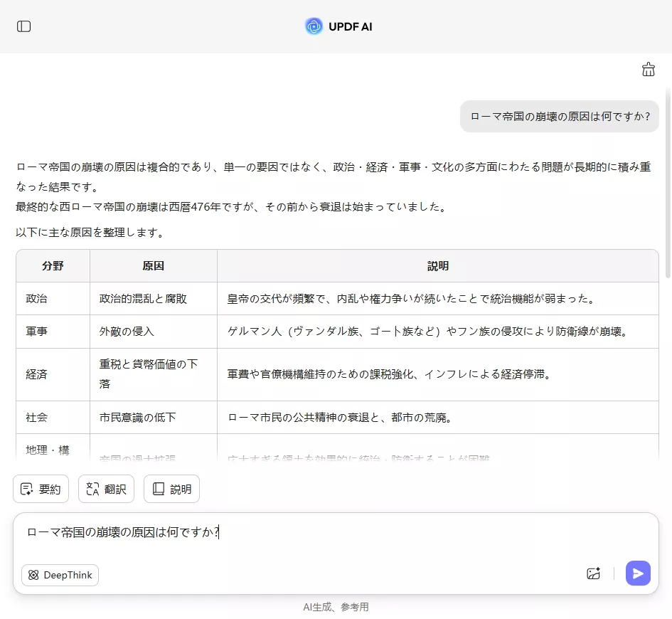Viewport: 672px width, 619px height.
Task: Click the 説明 table column header
Action: coord(437,266)
